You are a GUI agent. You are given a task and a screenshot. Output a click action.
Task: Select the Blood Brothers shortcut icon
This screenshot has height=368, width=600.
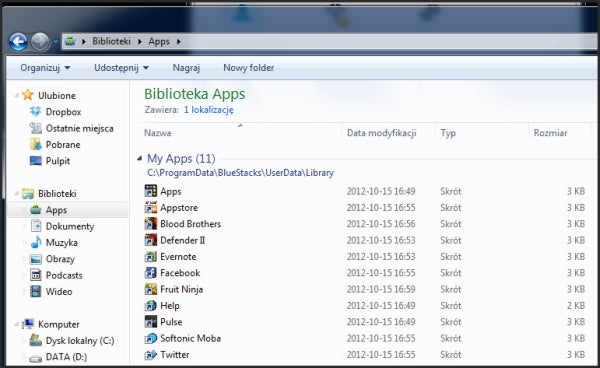(x=151, y=223)
